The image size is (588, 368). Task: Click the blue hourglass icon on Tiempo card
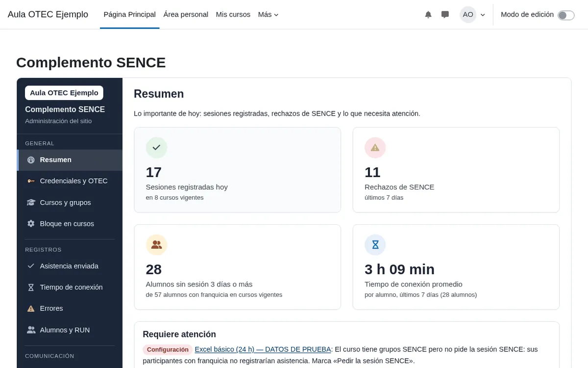[x=375, y=245]
